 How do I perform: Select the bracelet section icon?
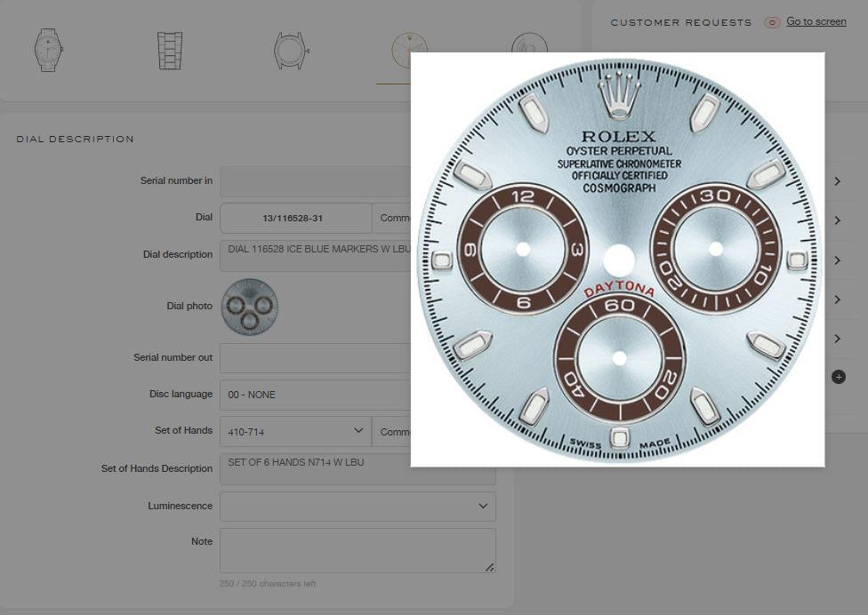169,50
